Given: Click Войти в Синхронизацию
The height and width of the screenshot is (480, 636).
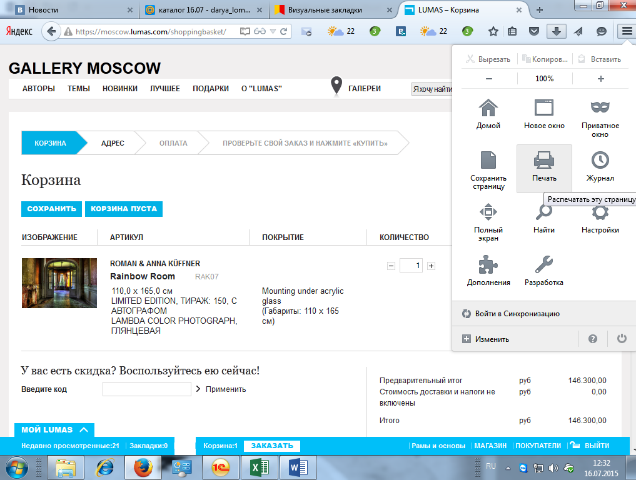Looking at the screenshot, I should (517, 314).
